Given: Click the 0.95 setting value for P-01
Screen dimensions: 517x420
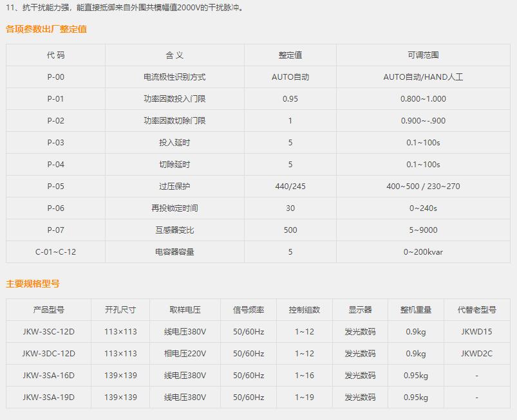Looking at the screenshot, I should pyautogui.click(x=290, y=99).
